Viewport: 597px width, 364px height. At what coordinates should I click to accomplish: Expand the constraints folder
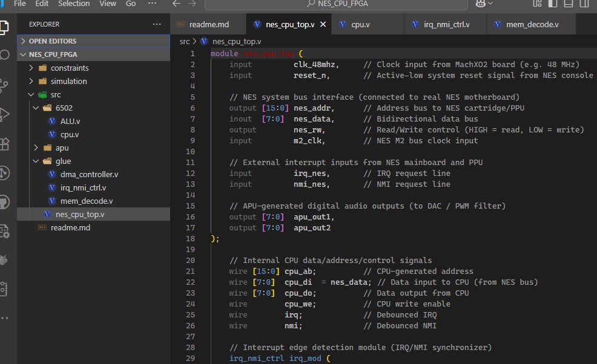[93, 68]
